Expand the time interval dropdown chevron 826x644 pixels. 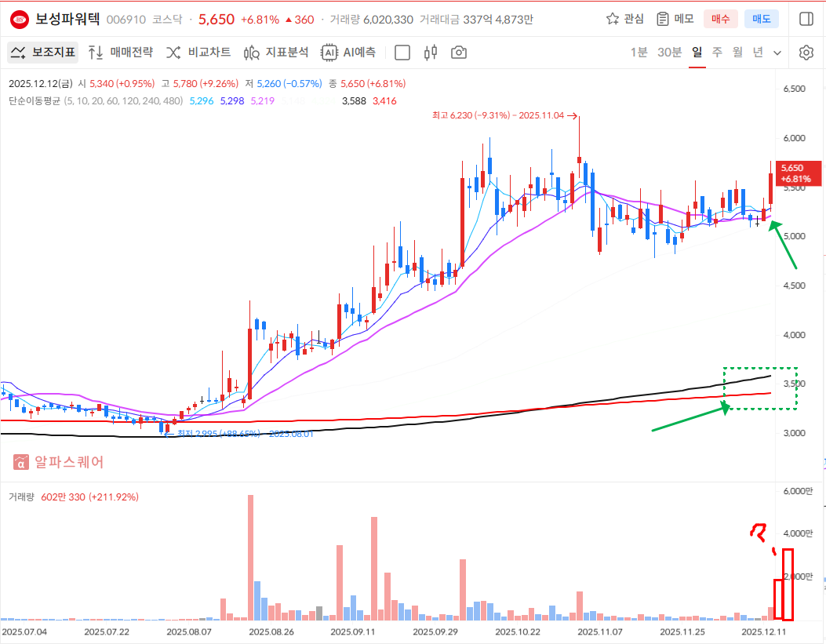777,53
